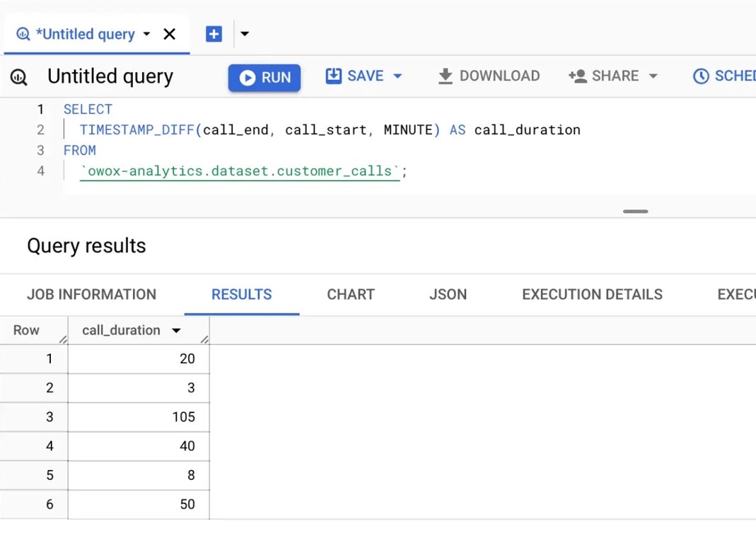
Task: Open the Schedule option
Action: click(x=724, y=76)
